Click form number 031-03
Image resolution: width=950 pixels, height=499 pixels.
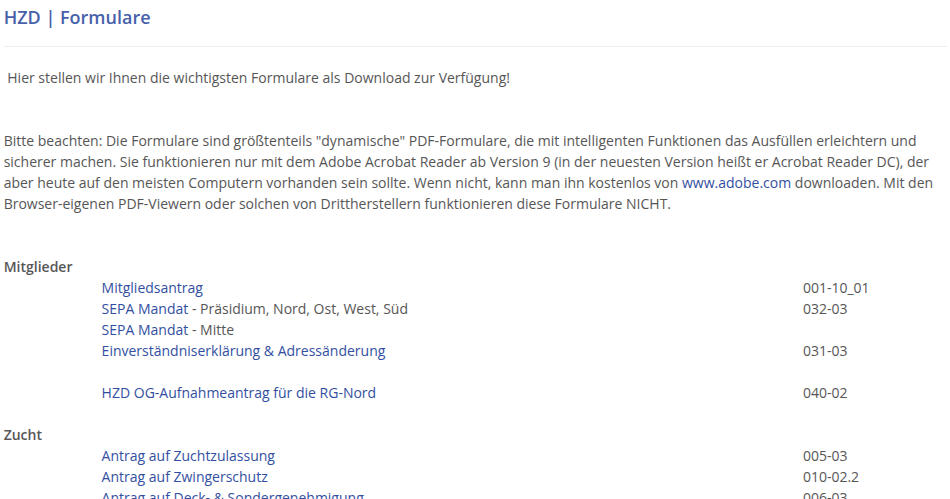click(x=825, y=351)
